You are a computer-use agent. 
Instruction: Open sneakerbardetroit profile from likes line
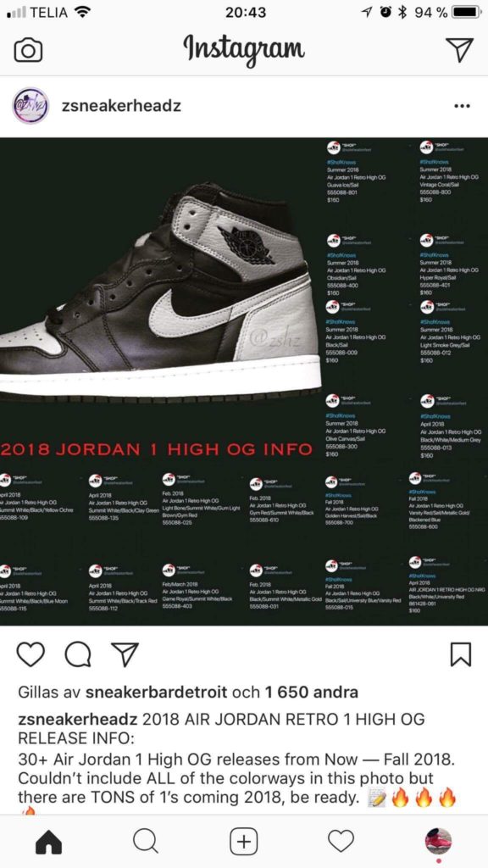pos(157,692)
